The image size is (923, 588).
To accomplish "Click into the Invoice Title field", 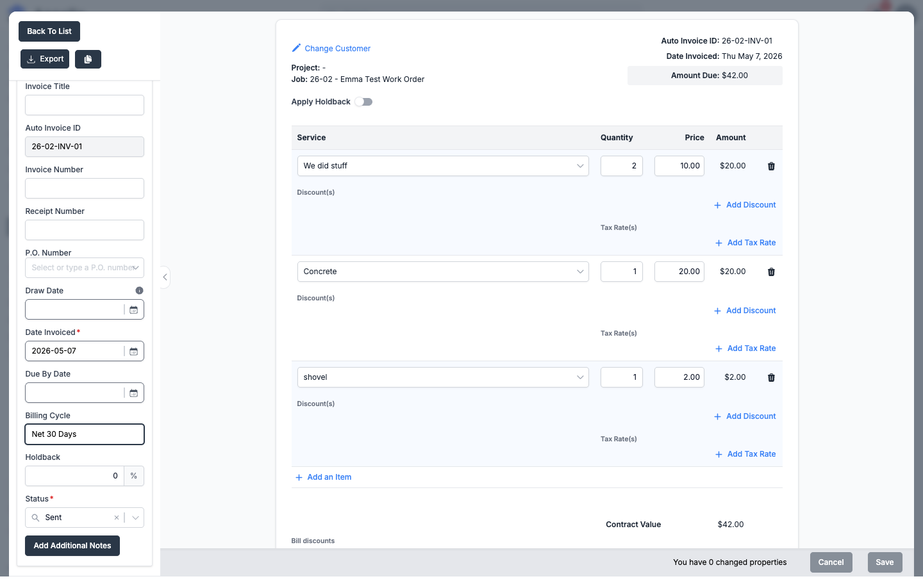I will pos(85,105).
